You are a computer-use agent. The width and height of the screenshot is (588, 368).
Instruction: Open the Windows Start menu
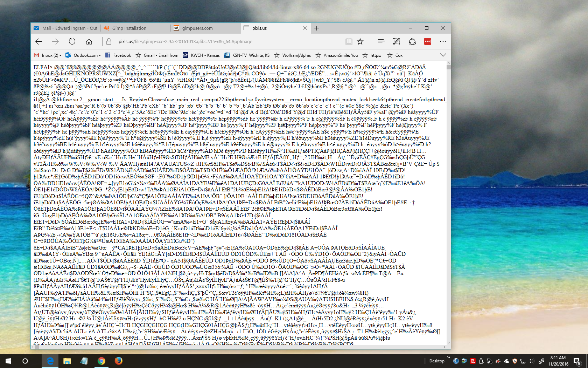(8, 361)
